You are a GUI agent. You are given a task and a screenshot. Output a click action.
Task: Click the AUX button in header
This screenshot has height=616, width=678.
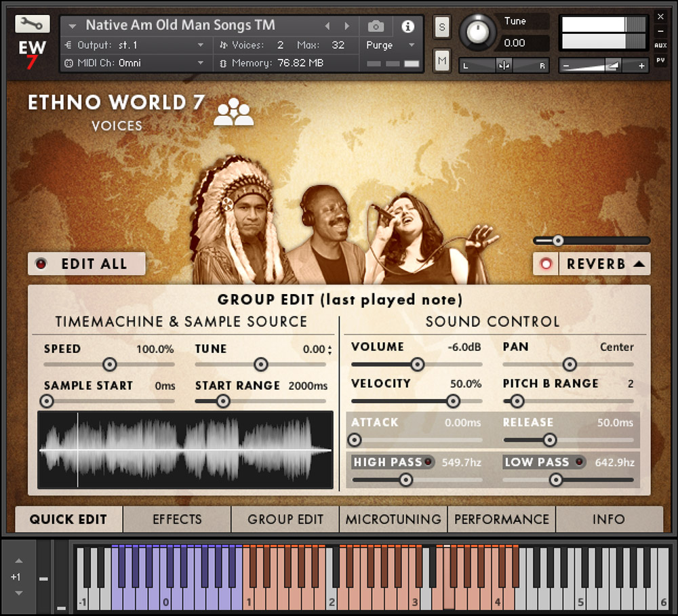[660, 45]
